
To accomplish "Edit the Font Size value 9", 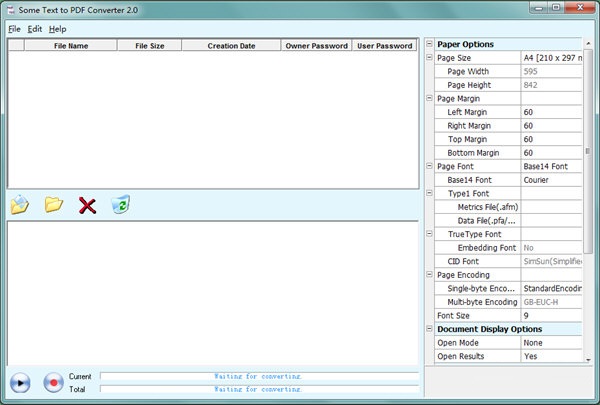I will 551,316.
